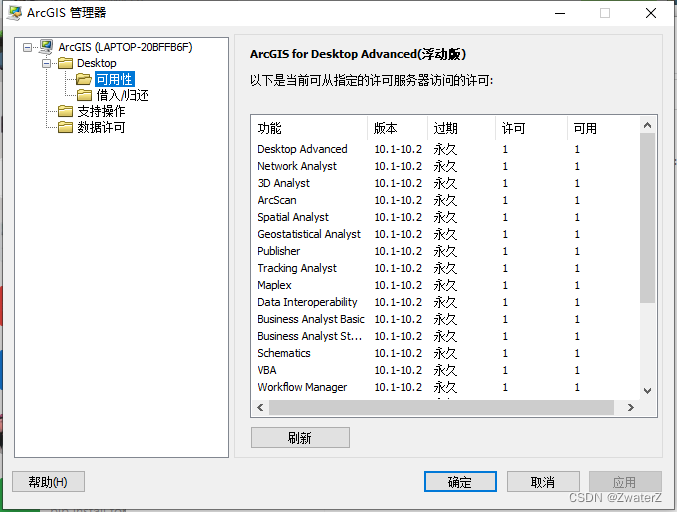The width and height of the screenshot is (677, 512).
Task: Select ArcGIS (LAPTOP-20BFFB6F) root label
Action: [125, 47]
